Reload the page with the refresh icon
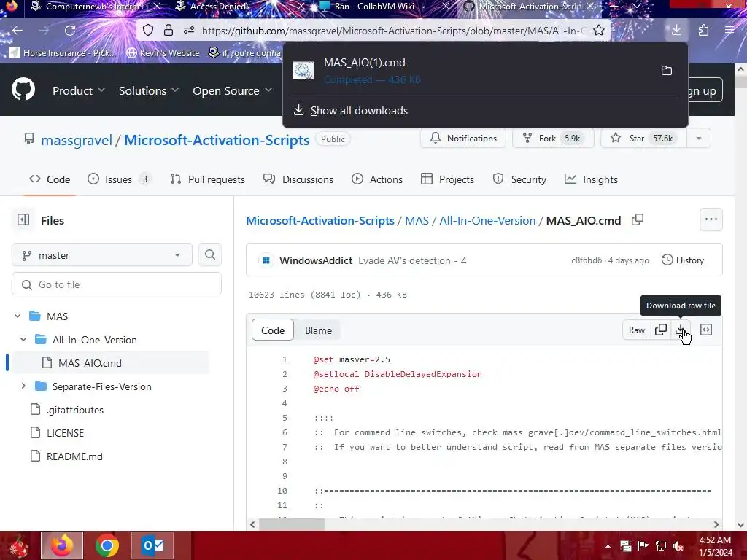 click(x=70, y=31)
